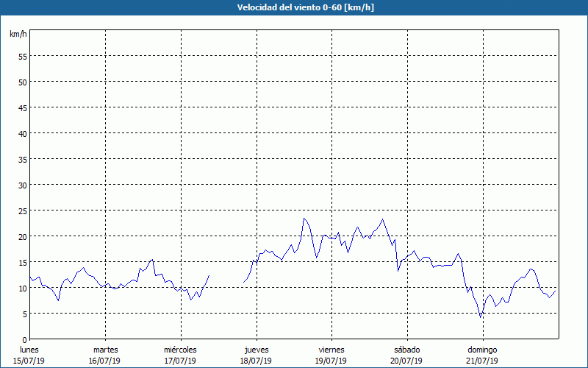Screen dimensions: 588x368
Task: Click the "sábado" day label
Action: (407, 350)
